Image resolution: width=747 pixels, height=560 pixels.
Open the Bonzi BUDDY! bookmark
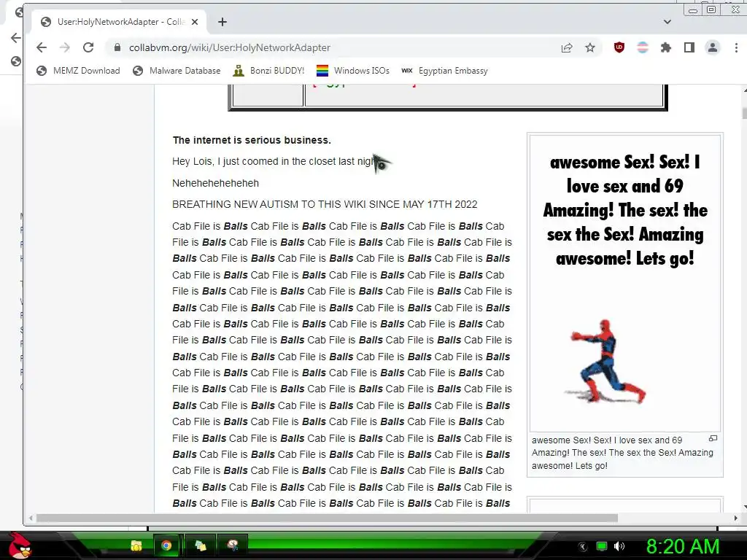268,71
